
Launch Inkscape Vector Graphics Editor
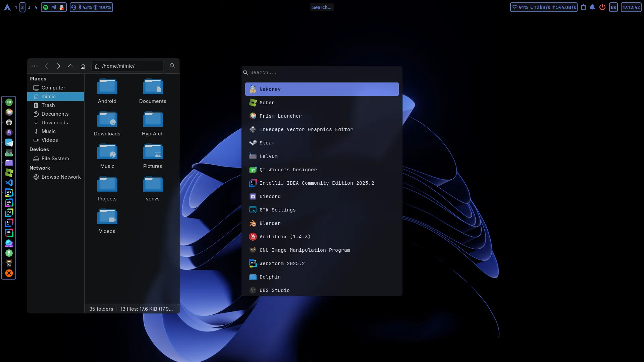click(322, 129)
